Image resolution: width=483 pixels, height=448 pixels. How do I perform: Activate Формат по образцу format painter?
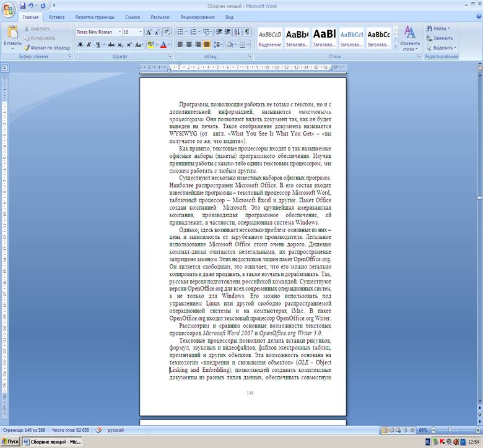tap(47, 48)
